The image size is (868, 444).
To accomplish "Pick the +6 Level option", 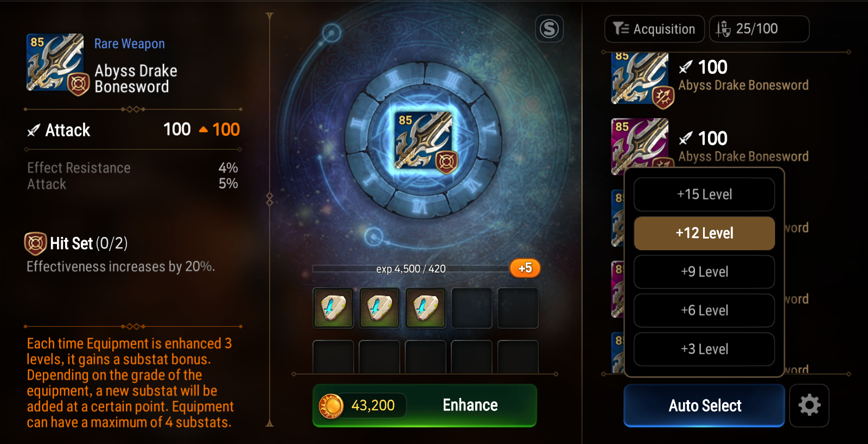I will (x=704, y=311).
